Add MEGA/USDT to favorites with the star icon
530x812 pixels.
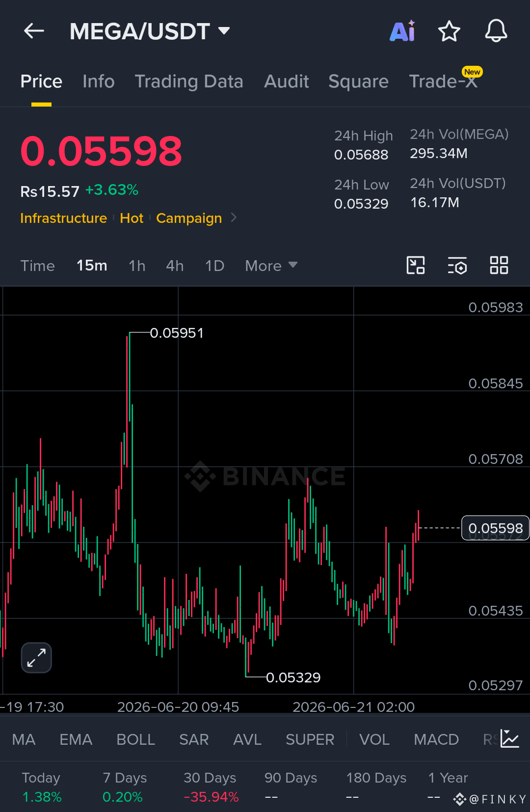click(x=449, y=31)
